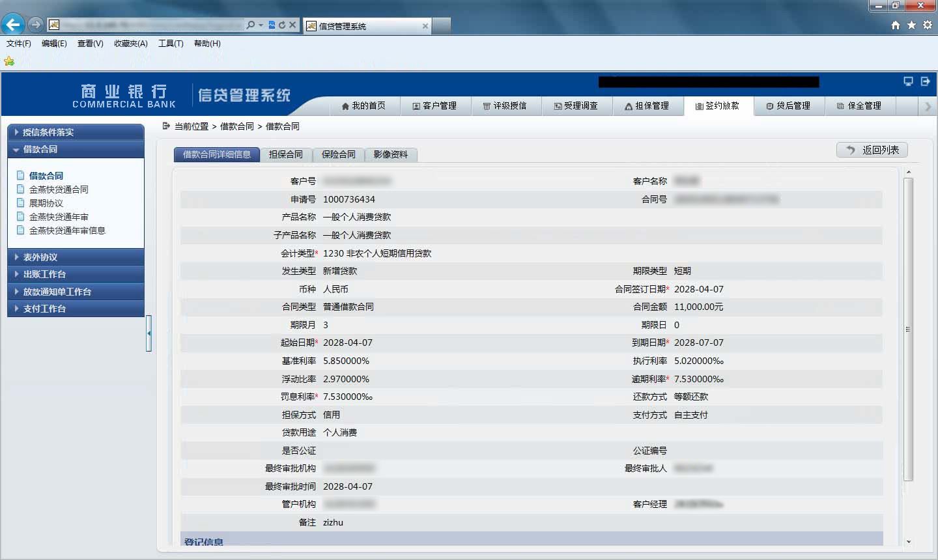Click the 返回列表 button
938x560 pixels.
coord(872,150)
